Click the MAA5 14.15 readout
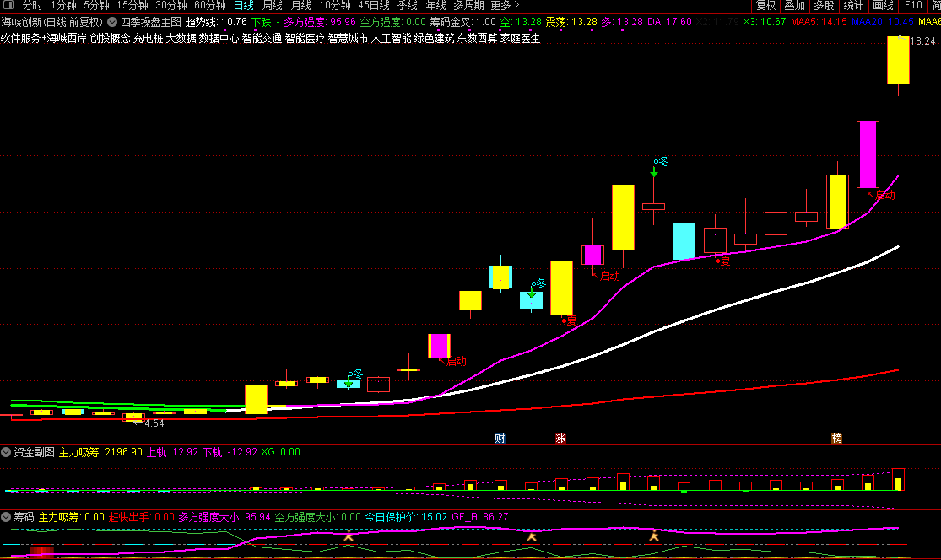 (x=819, y=22)
